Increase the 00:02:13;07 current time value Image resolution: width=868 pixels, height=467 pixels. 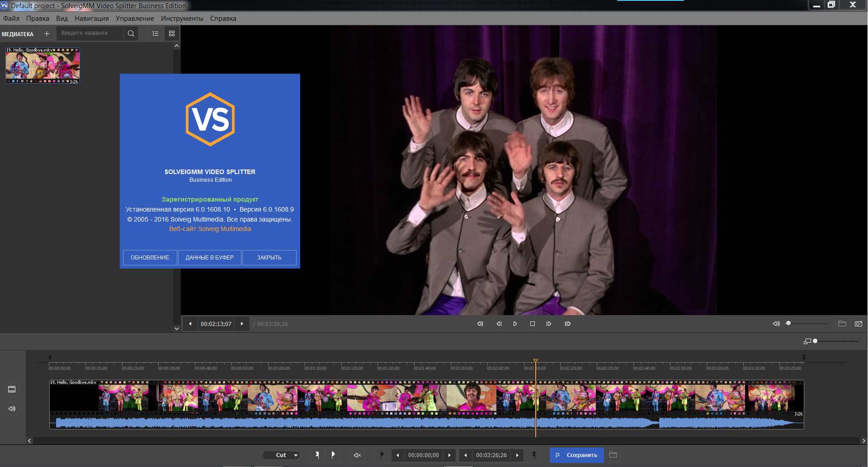point(242,324)
